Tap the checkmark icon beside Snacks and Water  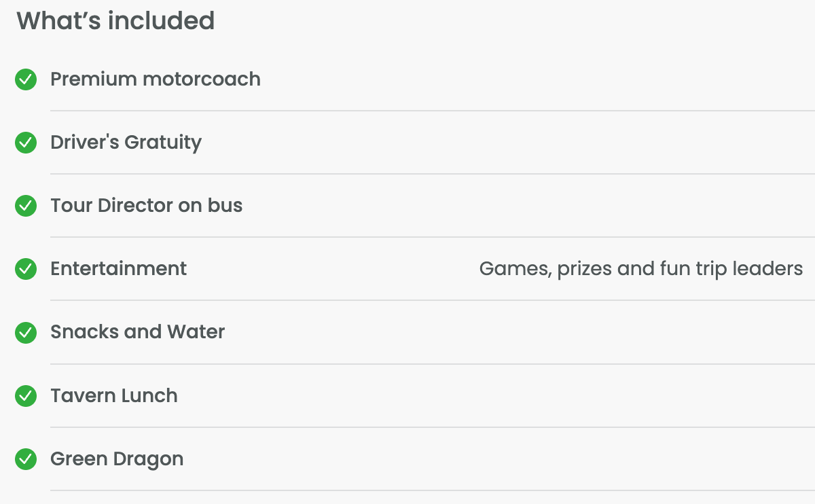[26, 332]
